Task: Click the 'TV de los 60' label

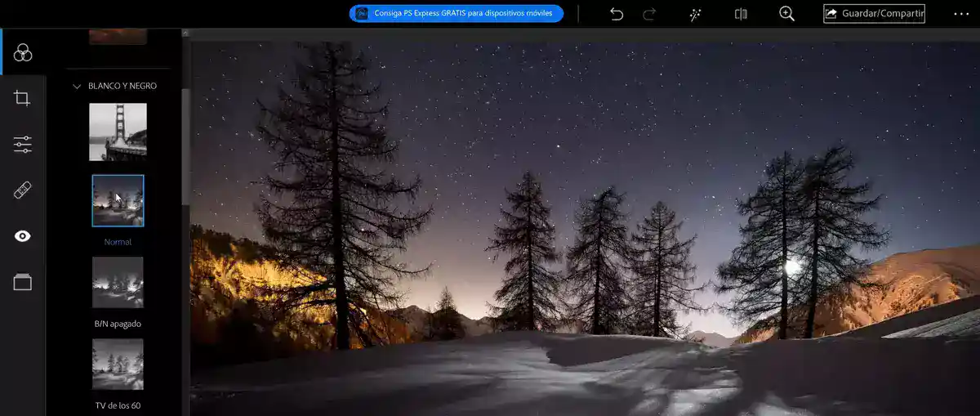Action: click(x=118, y=405)
